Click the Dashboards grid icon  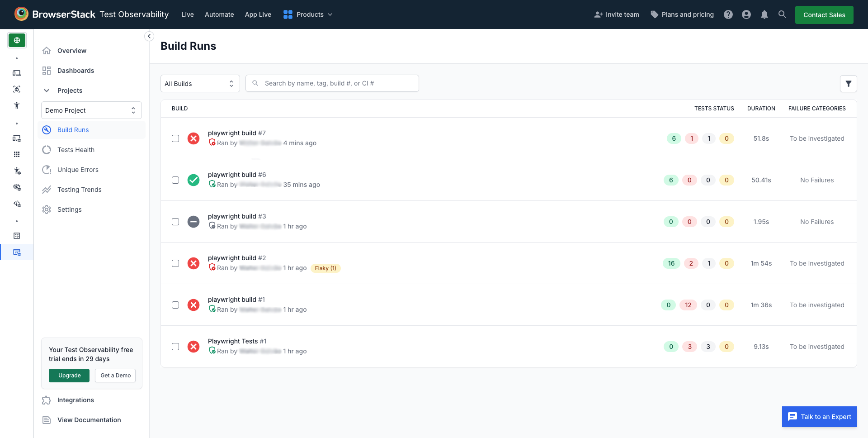pyautogui.click(x=47, y=71)
